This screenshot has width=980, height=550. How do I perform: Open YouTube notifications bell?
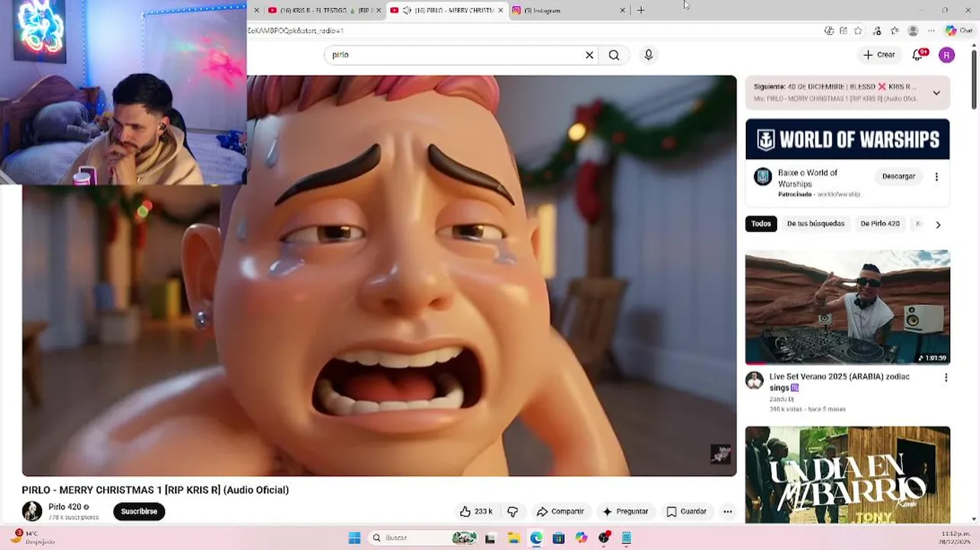click(x=919, y=55)
